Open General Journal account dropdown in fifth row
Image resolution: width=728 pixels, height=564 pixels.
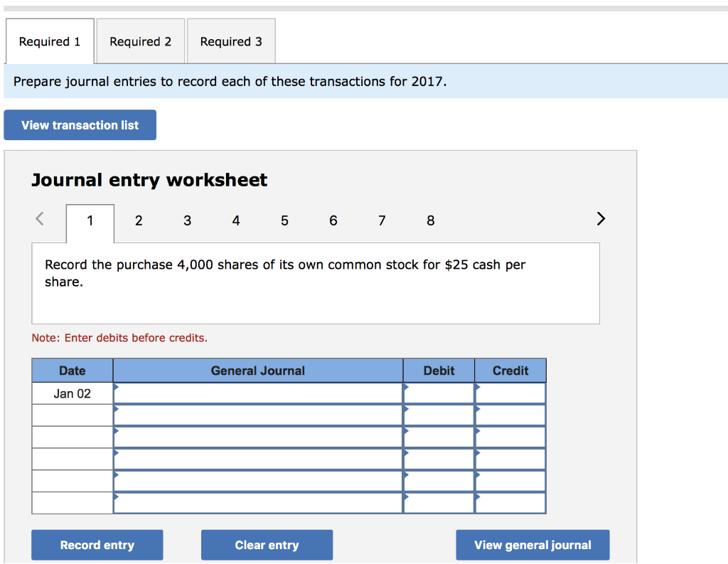[x=258, y=481]
